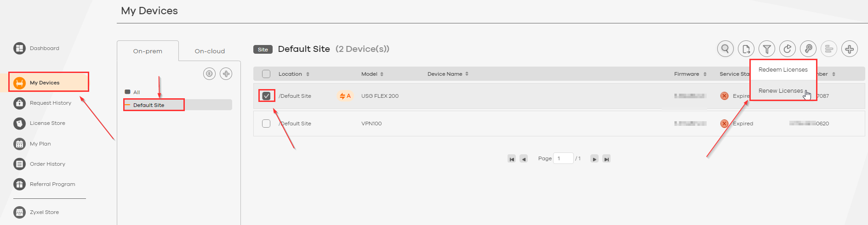Sort by the Device Name column arrows
868x225 pixels.
click(x=467, y=74)
